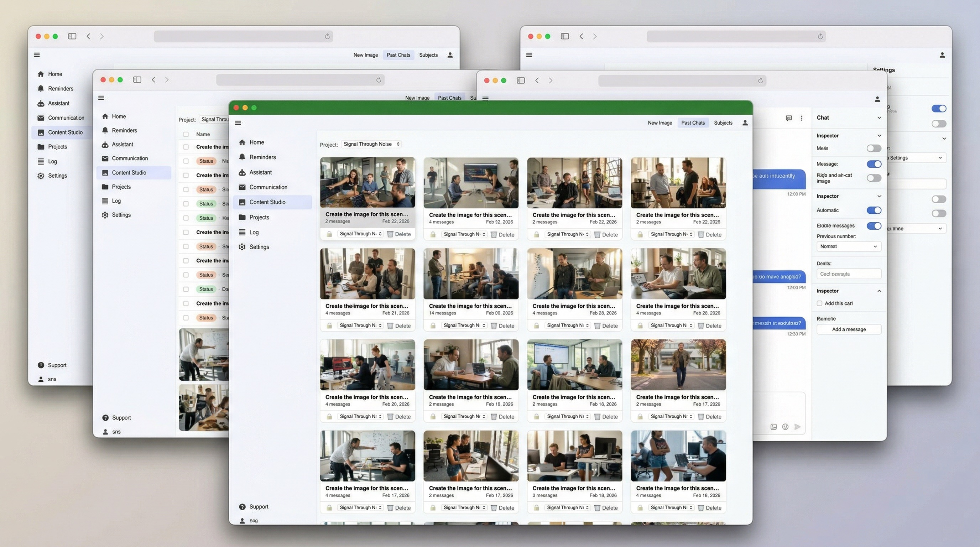The image size is (980, 547).
Task: Click the three-dot more options icon beside Chat
Action: pyautogui.click(x=802, y=118)
